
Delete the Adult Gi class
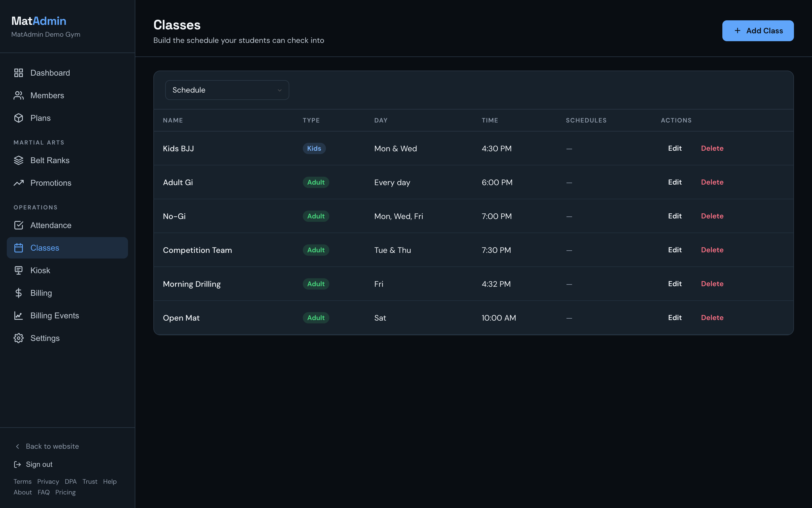coord(712,182)
